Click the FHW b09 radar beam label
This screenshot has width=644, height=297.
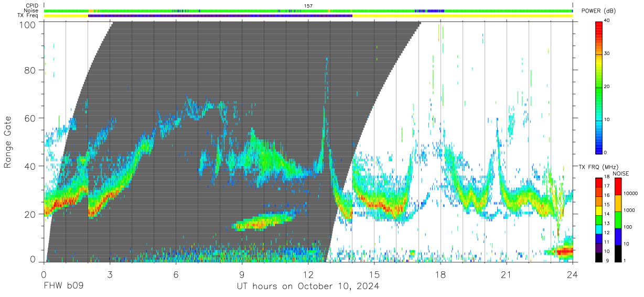click(x=63, y=287)
